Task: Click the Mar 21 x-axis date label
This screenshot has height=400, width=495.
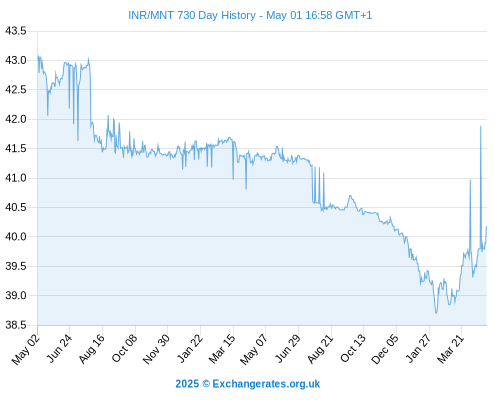Action: click(x=451, y=349)
